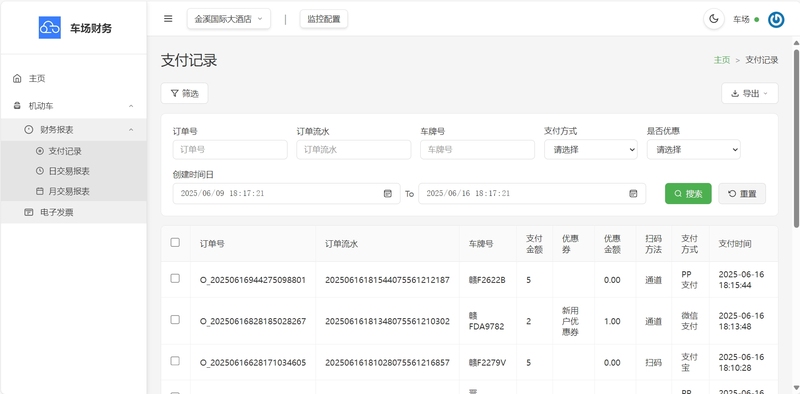Image resolution: width=800 pixels, height=394 pixels.
Task: Click order number O_20250616828185028267
Action: pyautogui.click(x=253, y=321)
